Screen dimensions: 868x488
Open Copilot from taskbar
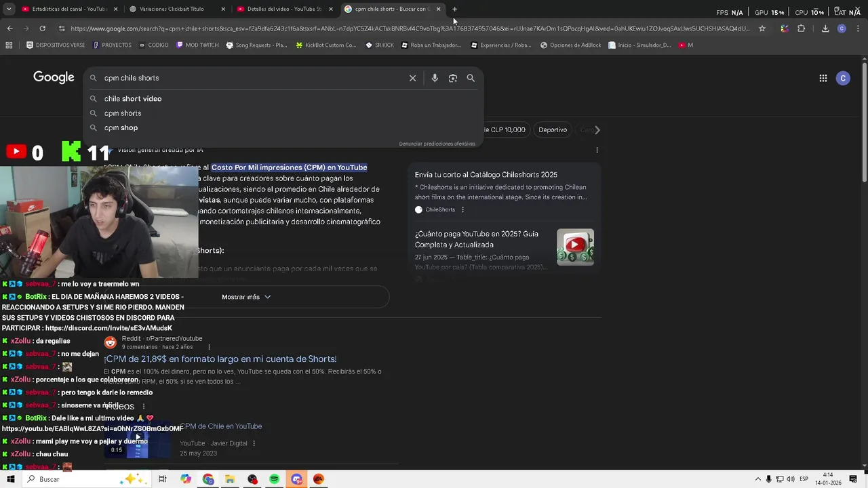(186, 479)
